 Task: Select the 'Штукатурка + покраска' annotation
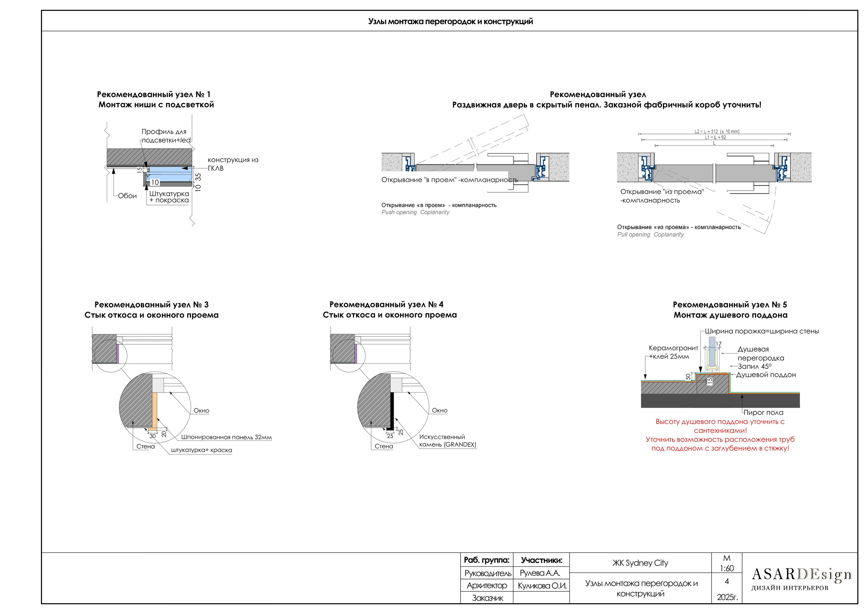169,197
